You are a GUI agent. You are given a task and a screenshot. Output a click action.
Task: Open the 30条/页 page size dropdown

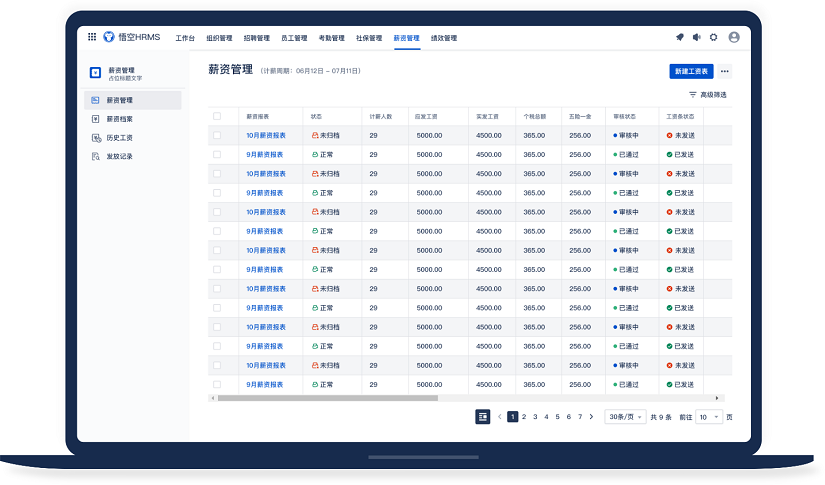(625, 417)
